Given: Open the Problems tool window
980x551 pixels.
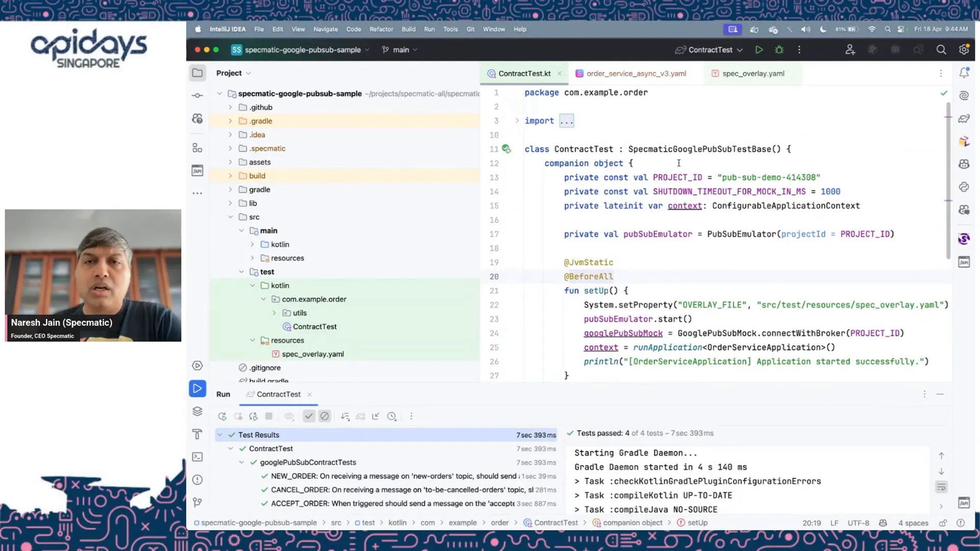Looking at the screenshot, I should pyautogui.click(x=198, y=480).
